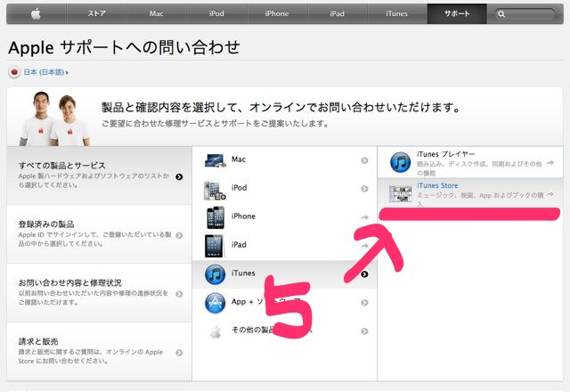Click the Japan flag icon
570x392 pixels.
pyautogui.click(x=14, y=72)
